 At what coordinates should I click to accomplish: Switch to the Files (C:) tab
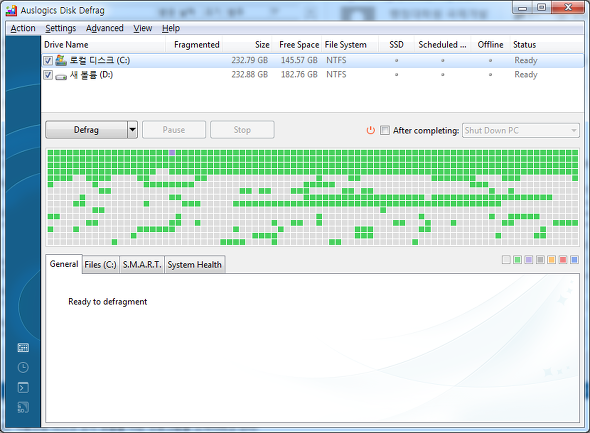pyautogui.click(x=100, y=265)
